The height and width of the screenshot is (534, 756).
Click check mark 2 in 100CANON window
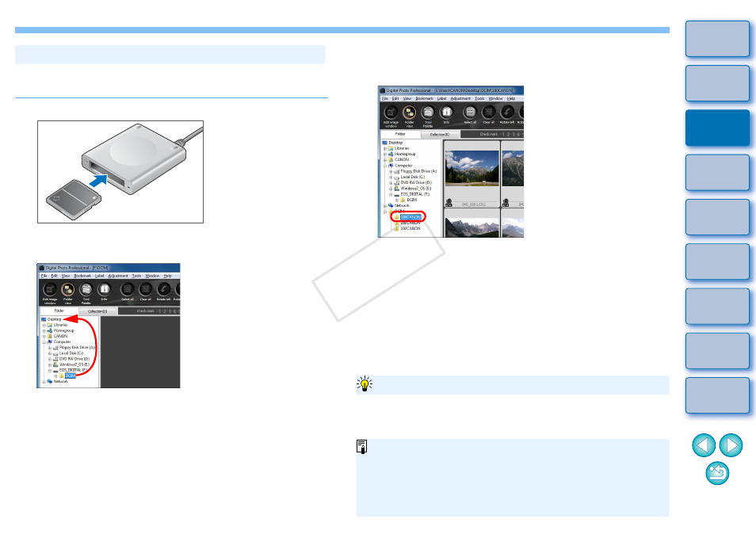(x=508, y=135)
